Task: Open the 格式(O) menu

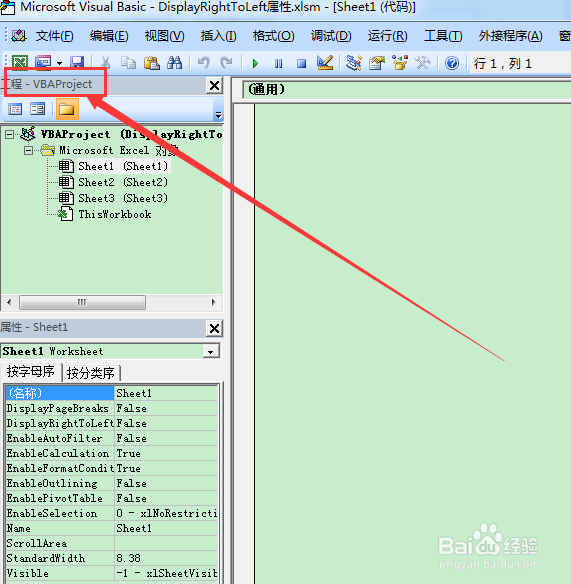Action: tap(273, 36)
